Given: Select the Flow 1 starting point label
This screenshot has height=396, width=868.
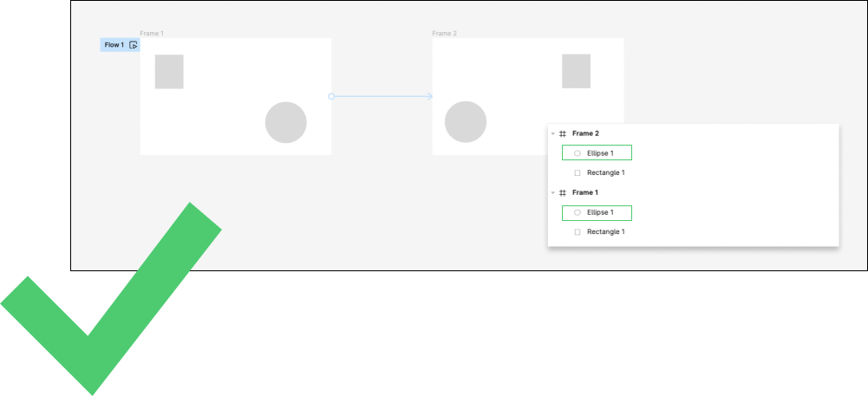Looking at the screenshot, I should click(114, 45).
